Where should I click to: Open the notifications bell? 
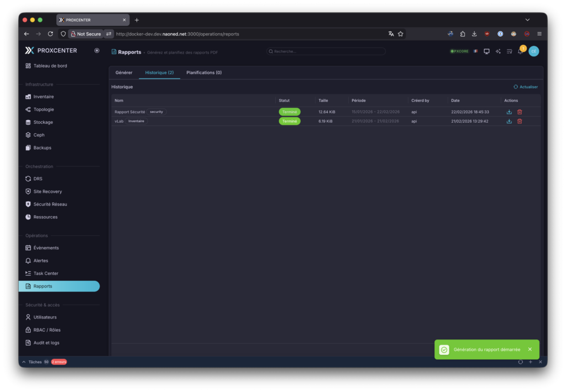tap(520, 51)
